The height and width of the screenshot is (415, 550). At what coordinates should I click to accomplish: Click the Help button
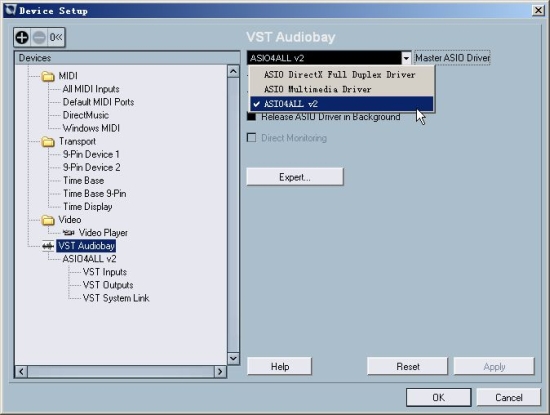click(x=280, y=366)
